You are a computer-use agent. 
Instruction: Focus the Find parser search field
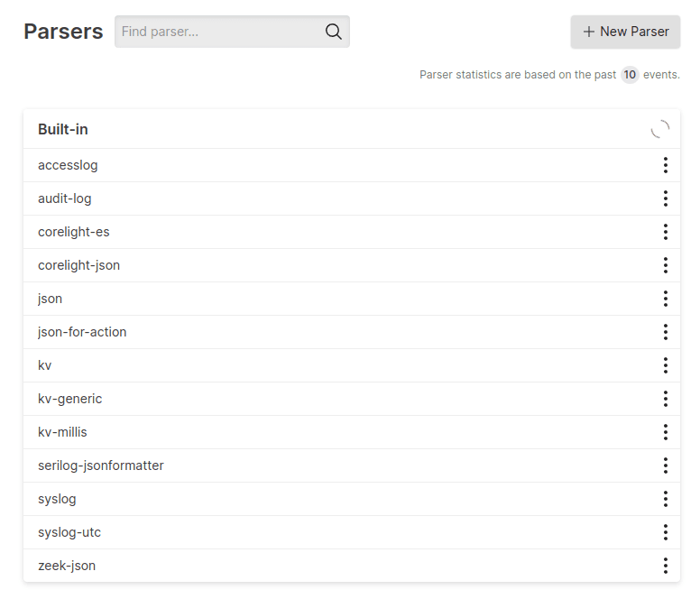coord(219,32)
